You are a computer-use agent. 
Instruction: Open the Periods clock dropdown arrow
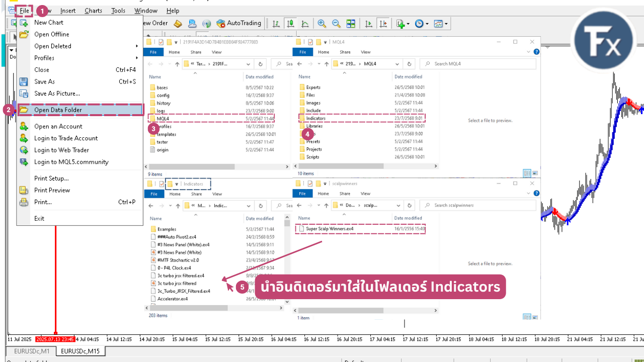(x=427, y=24)
